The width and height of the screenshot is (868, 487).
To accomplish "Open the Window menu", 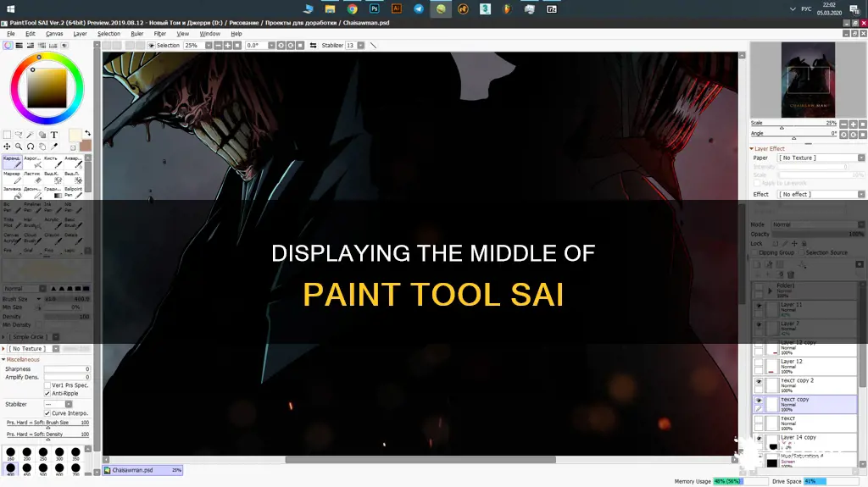I will (210, 34).
